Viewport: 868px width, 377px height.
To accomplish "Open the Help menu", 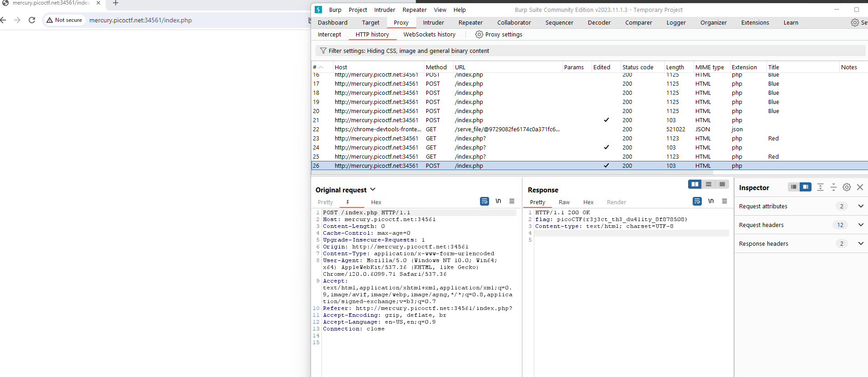I will pyautogui.click(x=460, y=10).
